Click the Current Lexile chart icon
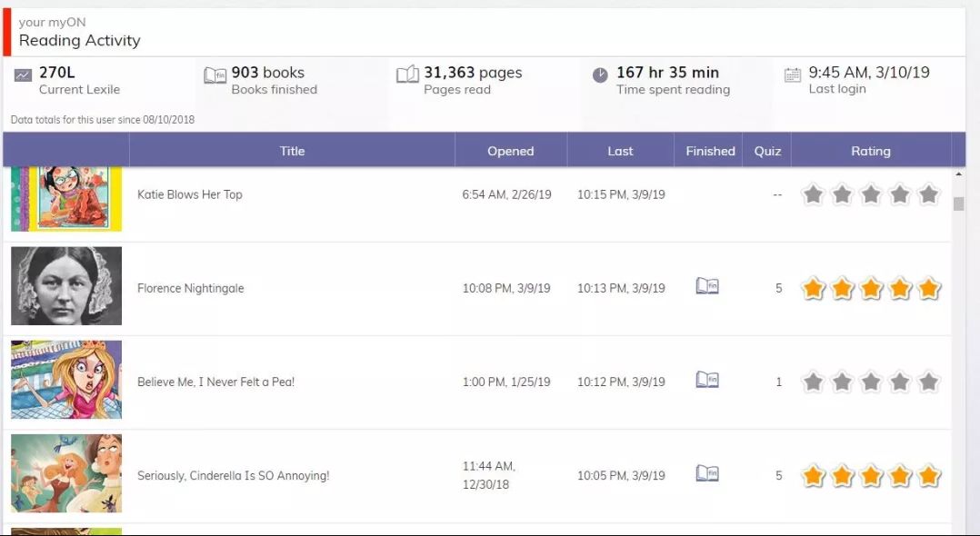Screen dimensions: 980x536 click(23, 75)
